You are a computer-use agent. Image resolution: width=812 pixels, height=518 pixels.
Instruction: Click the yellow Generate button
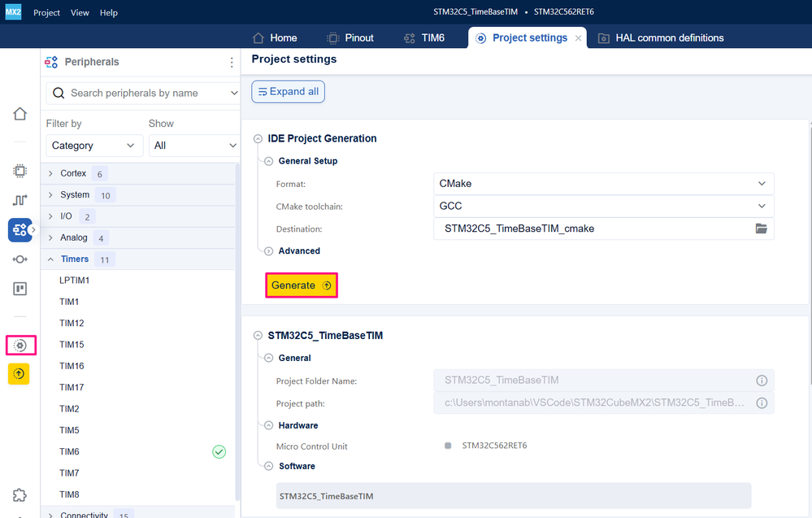302,285
